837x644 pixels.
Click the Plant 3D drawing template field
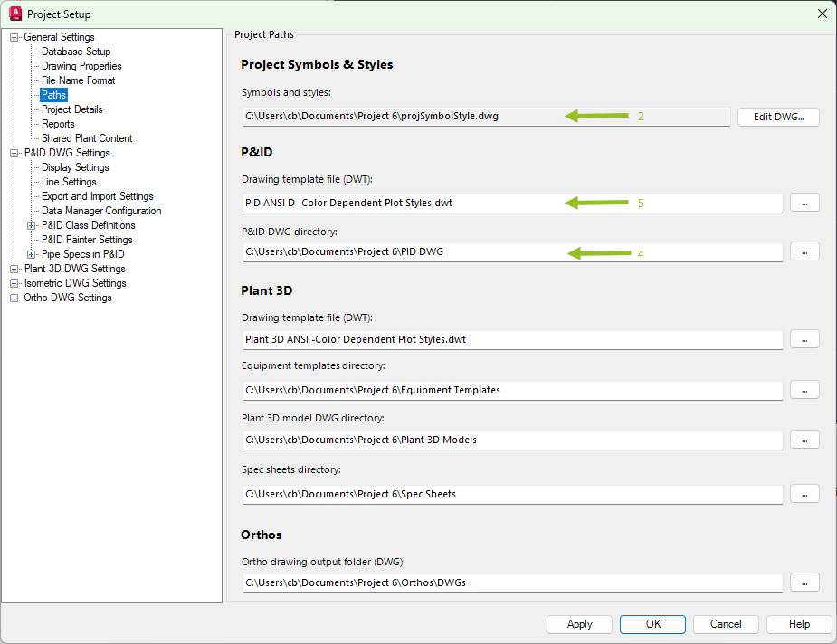512,339
